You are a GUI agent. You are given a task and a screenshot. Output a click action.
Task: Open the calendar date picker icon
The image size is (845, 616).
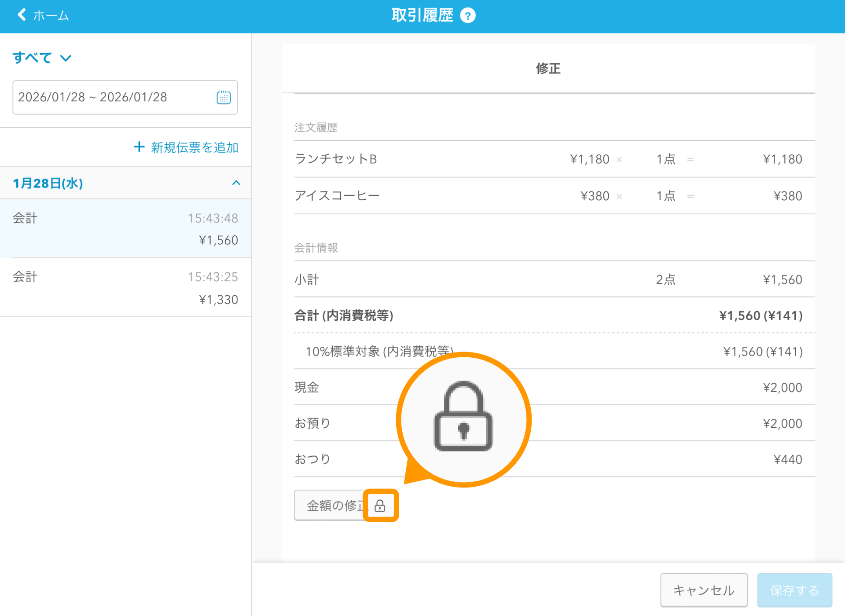click(x=224, y=97)
